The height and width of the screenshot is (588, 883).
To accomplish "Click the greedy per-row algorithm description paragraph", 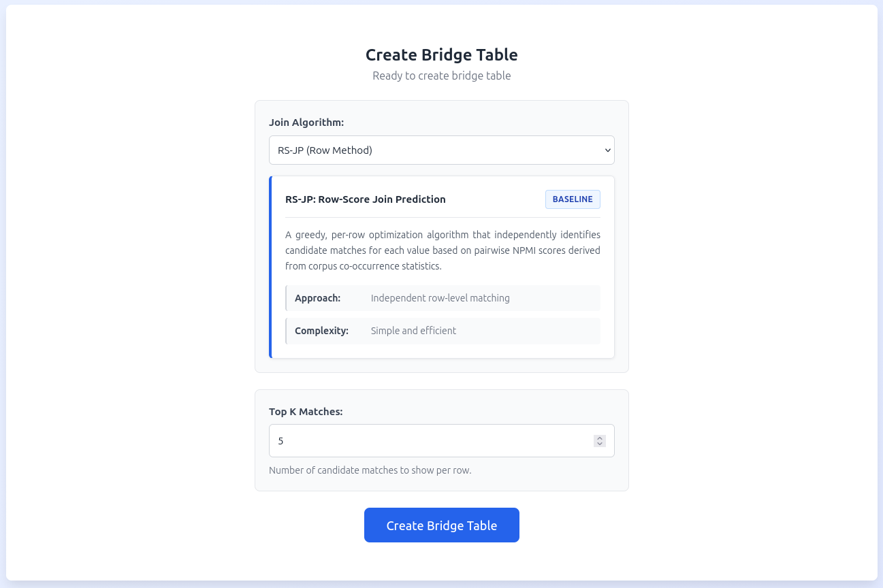I will click(x=443, y=250).
